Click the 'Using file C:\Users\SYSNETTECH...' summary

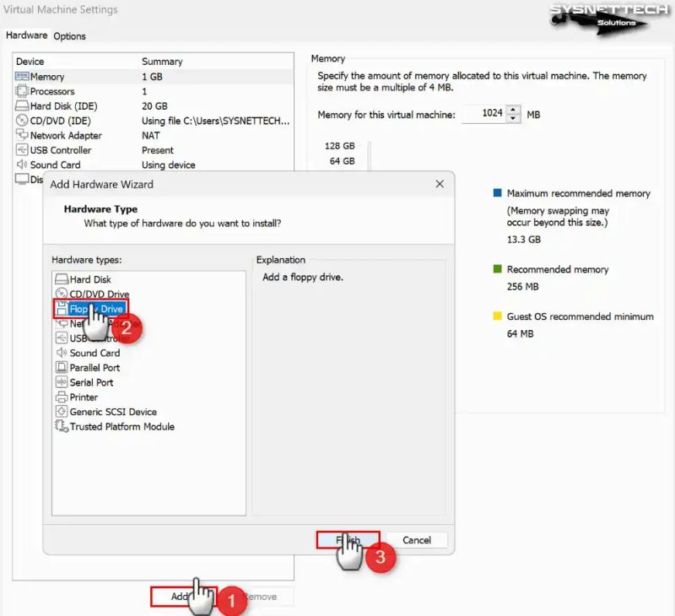[216, 121]
